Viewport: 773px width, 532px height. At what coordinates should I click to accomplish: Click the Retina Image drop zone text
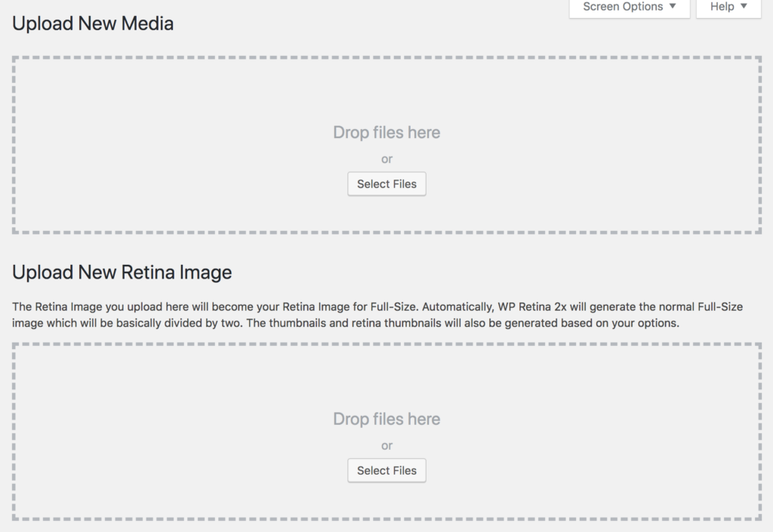pyautogui.click(x=386, y=419)
